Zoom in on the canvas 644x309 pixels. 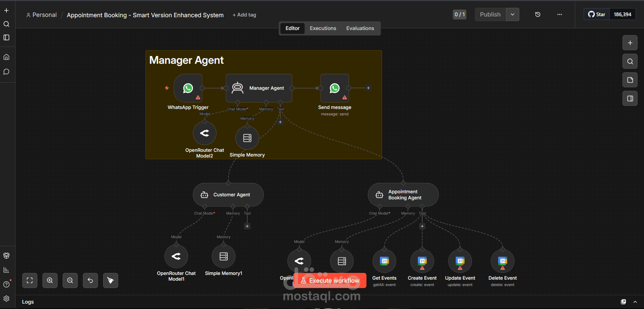(x=50, y=280)
